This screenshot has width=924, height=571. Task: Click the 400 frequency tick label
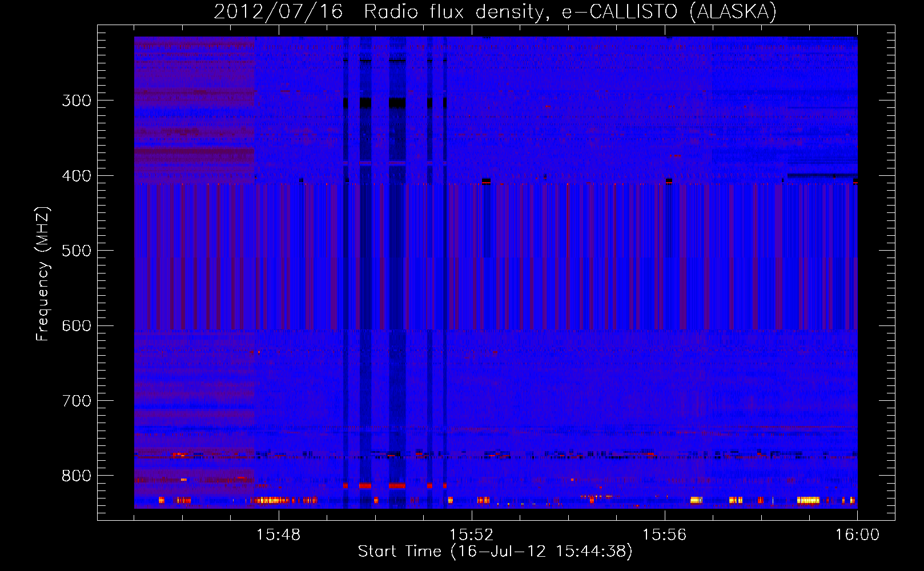pyautogui.click(x=77, y=176)
